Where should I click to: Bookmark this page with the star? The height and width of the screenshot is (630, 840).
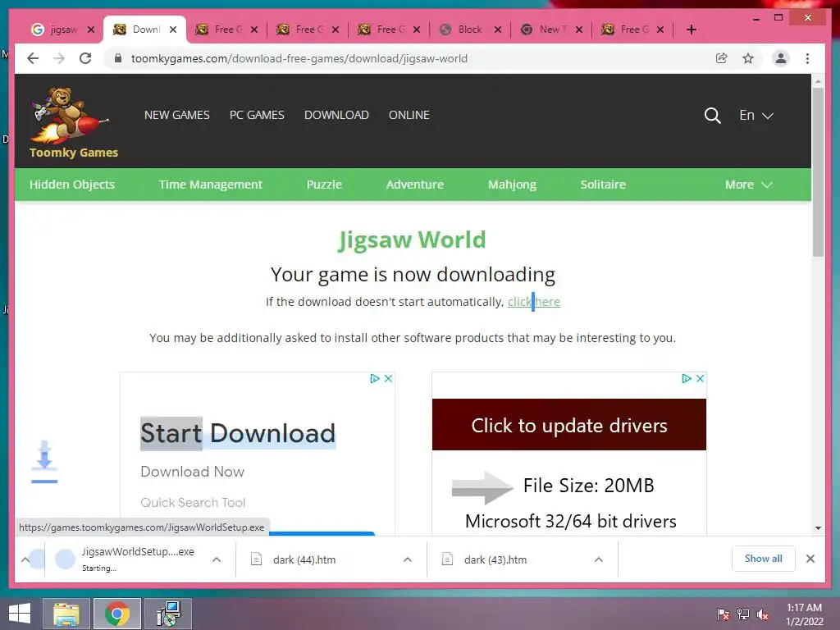click(748, 58)
